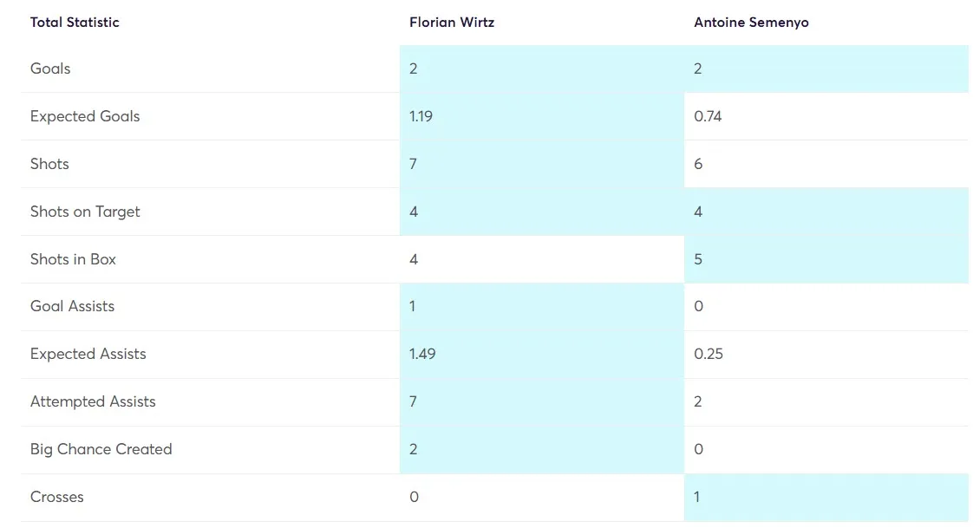Select the Goals row label
This screenshot has height=528, width=980.
pyautogui.click(x=50, y=68)
